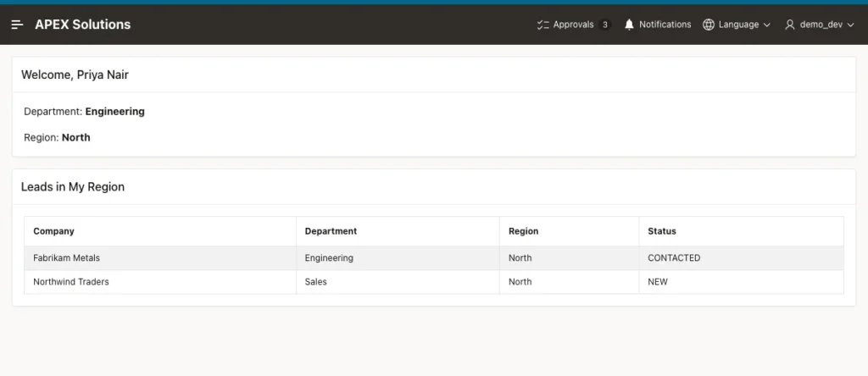Image resolution: width=868 pixels, height=376 pixels.
Task: Expand the Language dropdown chevron
Action: [x=766, y=25]
